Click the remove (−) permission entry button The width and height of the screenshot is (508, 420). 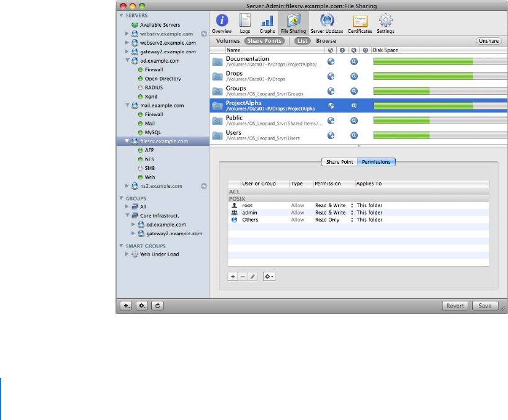point(243,277)
